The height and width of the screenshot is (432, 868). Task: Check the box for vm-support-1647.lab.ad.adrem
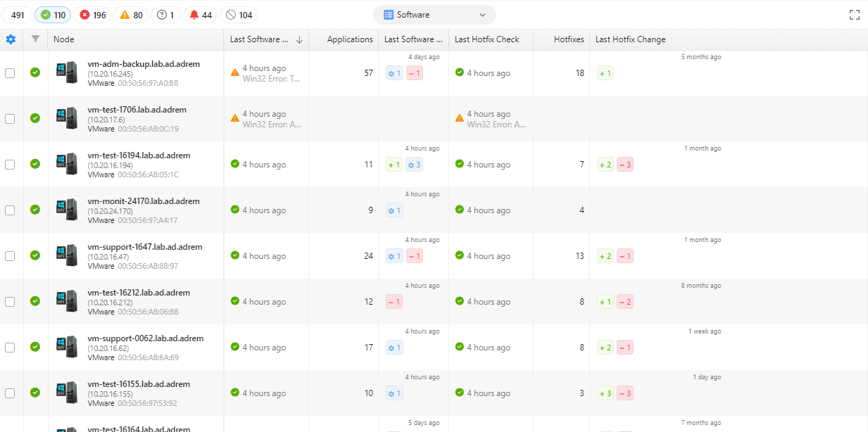(x=10, y=256)
